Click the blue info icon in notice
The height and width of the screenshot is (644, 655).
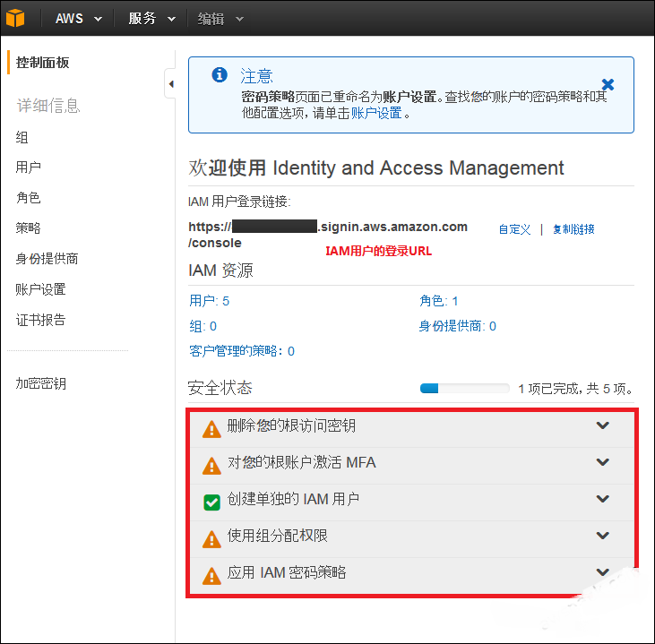pyautogui.click(x=220, y=75)
